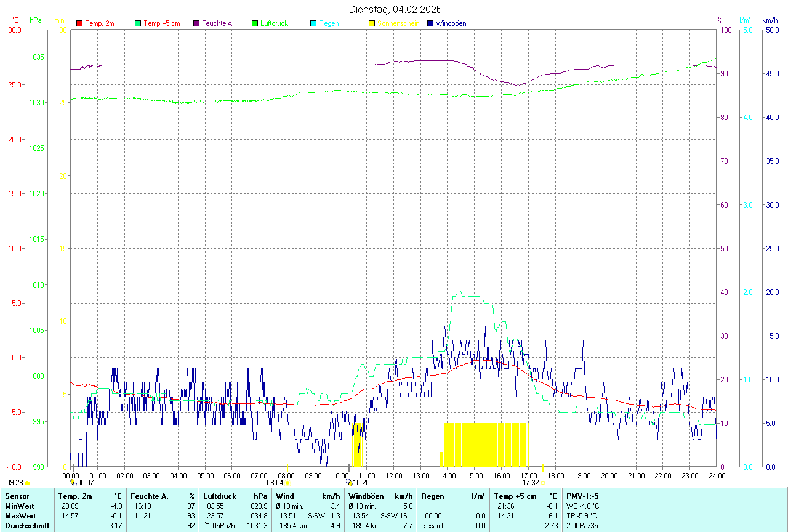This screenshot has height=532, width=788.
Task: Click the red Temp. 2m legend swatch
Action: click(79, 23)
